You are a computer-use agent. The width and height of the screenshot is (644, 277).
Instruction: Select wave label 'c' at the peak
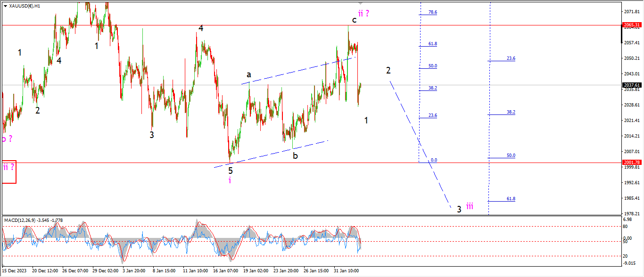tap(354, 20)
